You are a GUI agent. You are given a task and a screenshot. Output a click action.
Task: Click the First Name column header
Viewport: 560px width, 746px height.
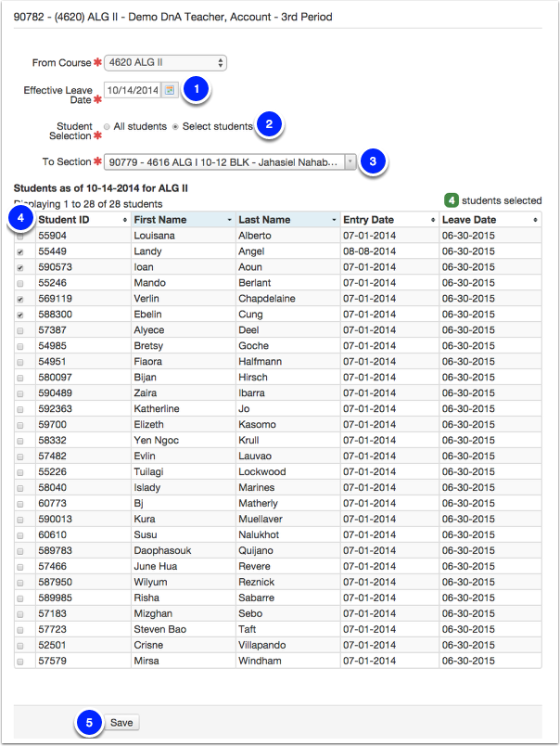pyautogui.click(x=183, y=220)
